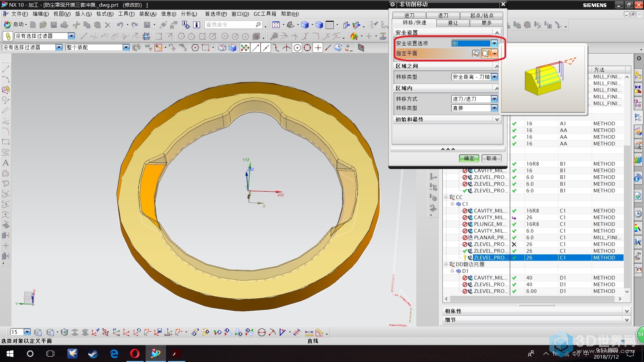Toggle Bounded Grid snap option

(x=361, y=48)
